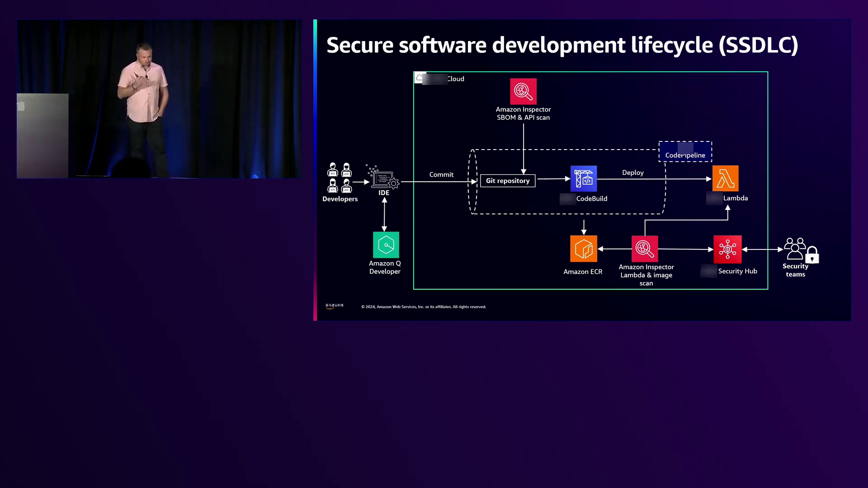Click the copyright notice '© 2024, Amazon Web Services'
The height and width of the screenshot is (488, 868).
point(424,307)
